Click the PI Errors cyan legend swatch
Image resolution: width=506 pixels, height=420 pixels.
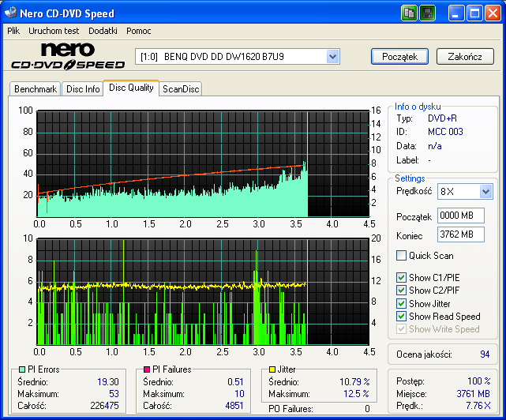(x=22, y=369)
